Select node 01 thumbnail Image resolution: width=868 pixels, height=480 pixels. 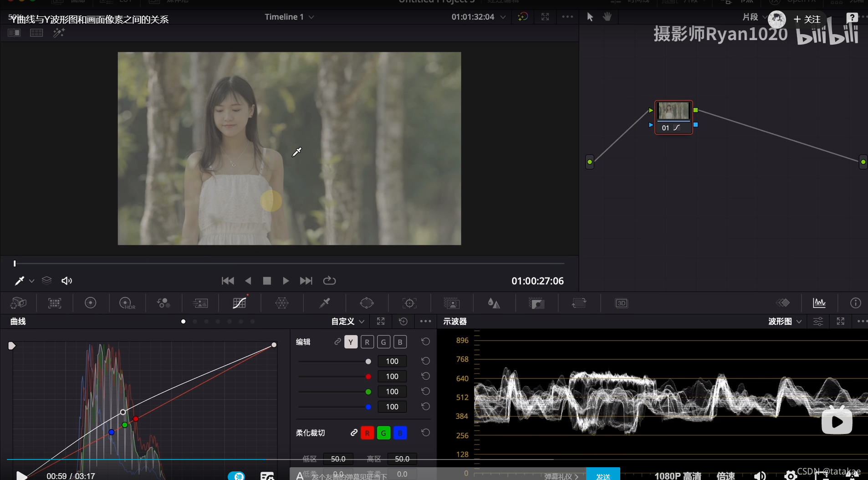pyautogui.click(x=674, y=112)
